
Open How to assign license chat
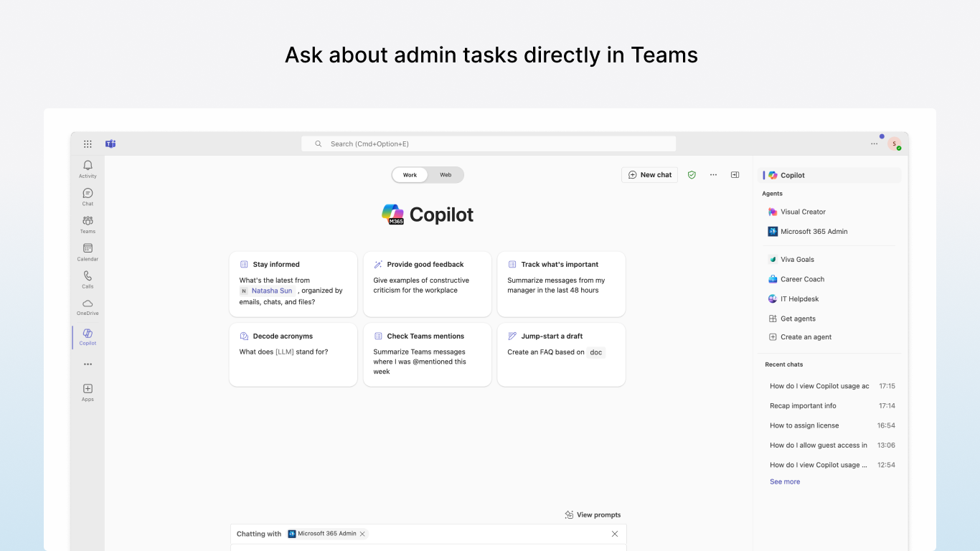click(x=832, y=425)
